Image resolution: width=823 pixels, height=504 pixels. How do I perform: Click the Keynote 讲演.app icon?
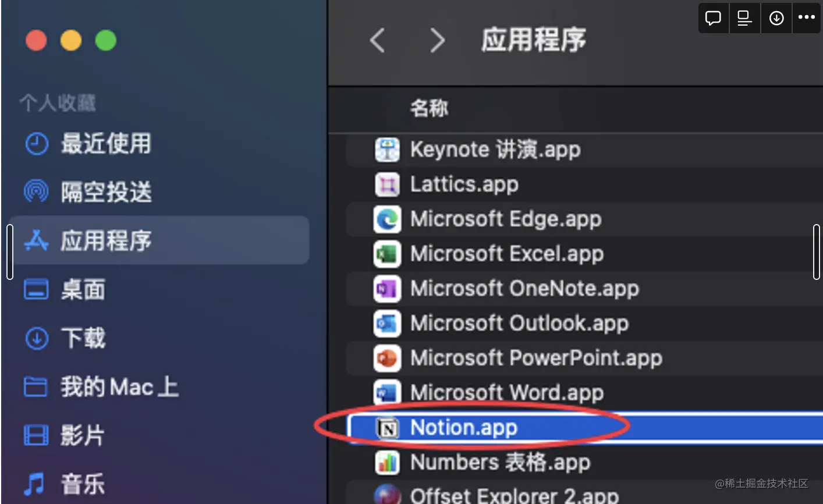click(x=387, y=150)
